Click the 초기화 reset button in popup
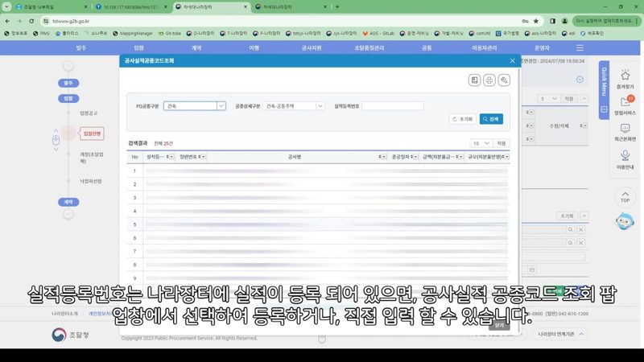 tap(462, 119)
